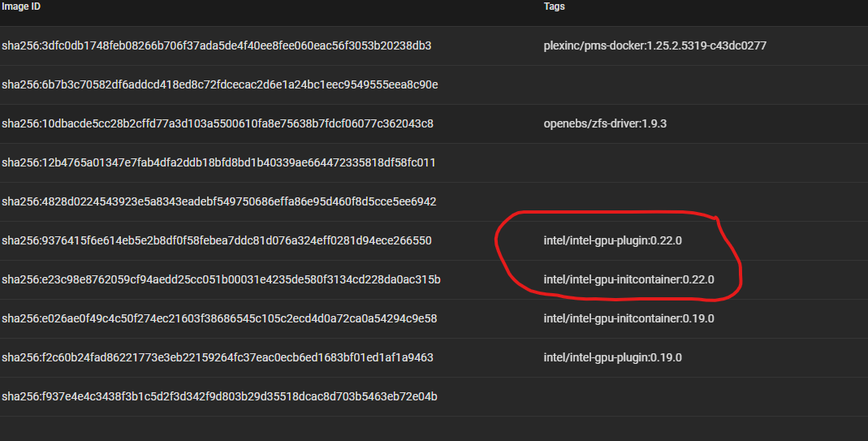The image size is (868, 441).
Task: Select image ID sha256:f2c60b24fad86221773e...
Action: [218, 357]
